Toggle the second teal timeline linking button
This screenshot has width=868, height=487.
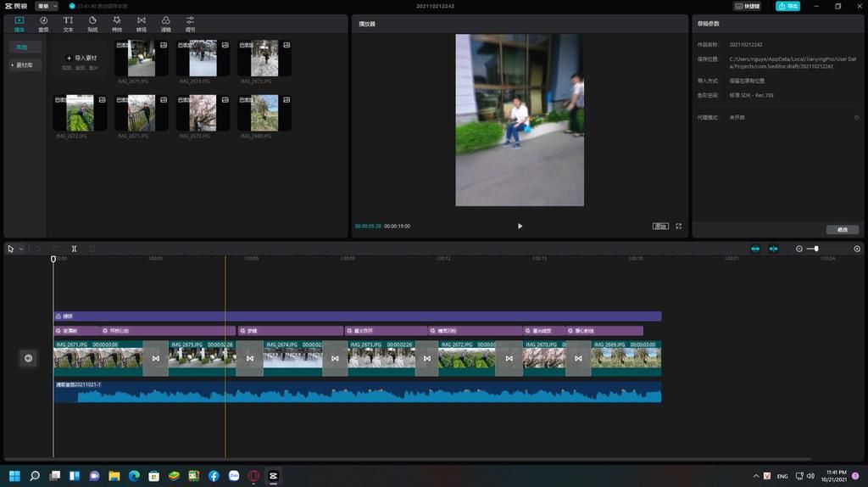tap(773, 249)
